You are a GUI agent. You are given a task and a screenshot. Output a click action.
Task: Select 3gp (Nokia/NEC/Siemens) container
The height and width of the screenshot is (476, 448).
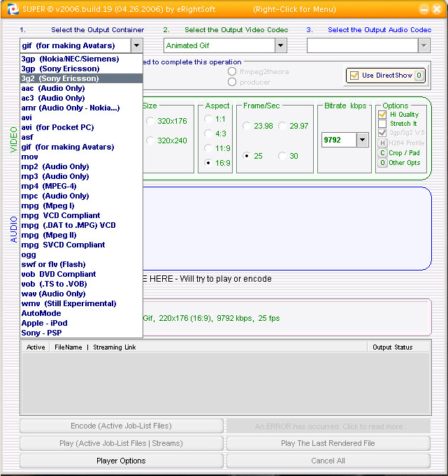click(x=81, y=59)
